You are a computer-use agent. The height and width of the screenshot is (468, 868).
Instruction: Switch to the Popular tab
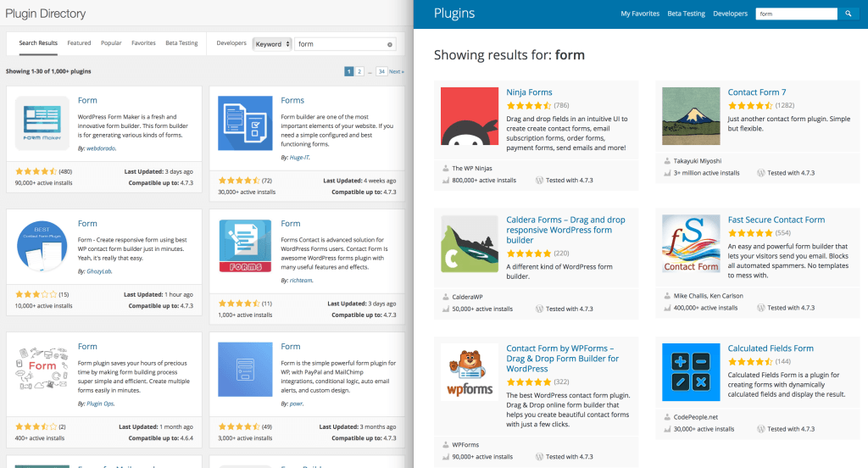click(x=111, y=43)
